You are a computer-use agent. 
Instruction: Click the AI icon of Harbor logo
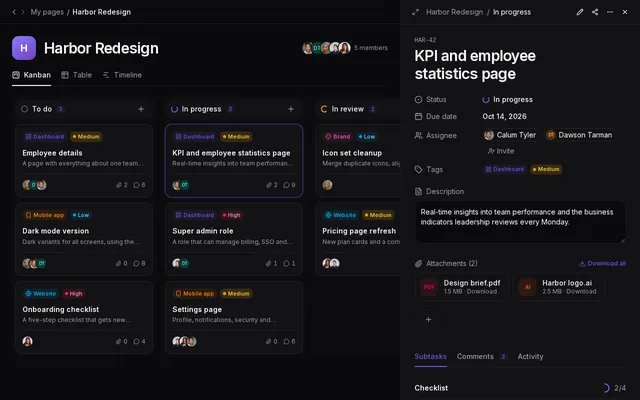(527, 287)
